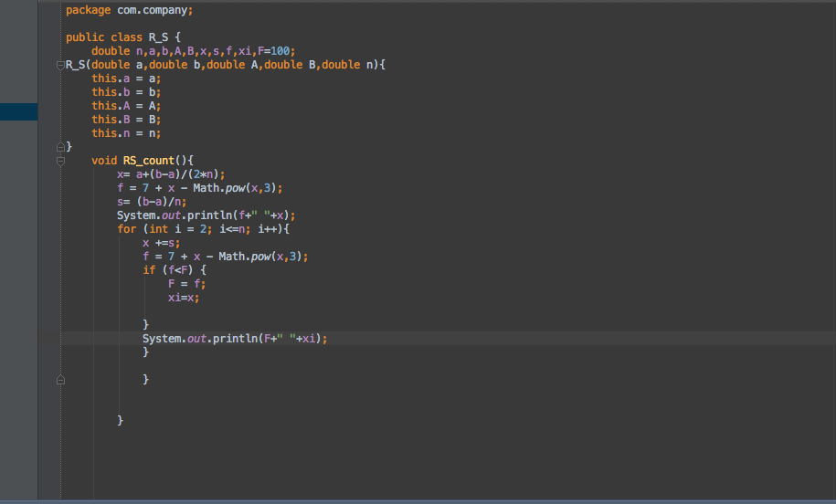Place cursor on 'F=100' field initializer

[275, 51]
